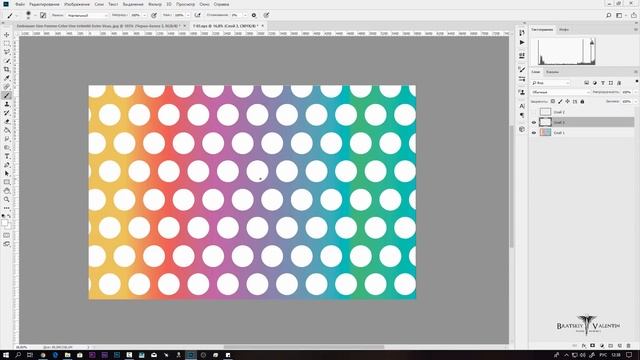
Task: Toggle the brush settings panel button in options bar
Action: [x=43, y=15]
